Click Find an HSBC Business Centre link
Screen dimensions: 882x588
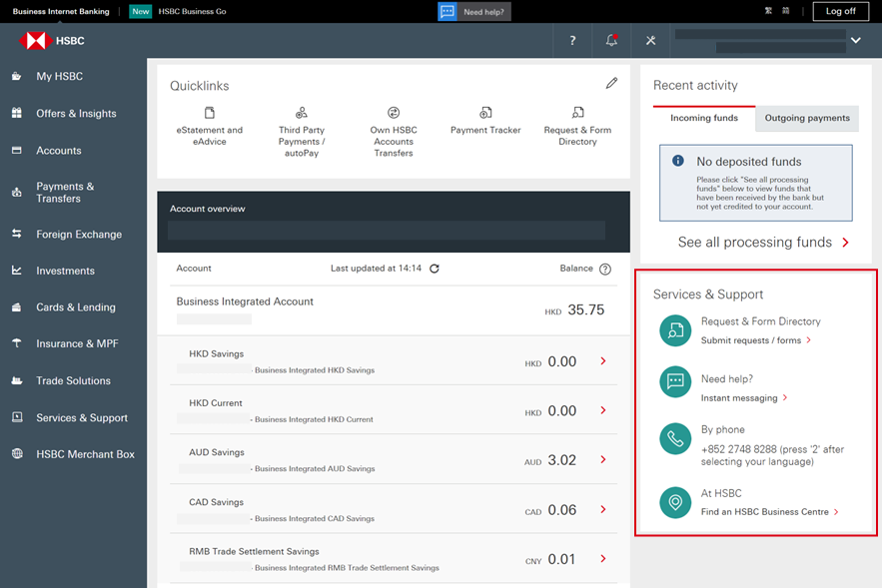pos(765,512)
